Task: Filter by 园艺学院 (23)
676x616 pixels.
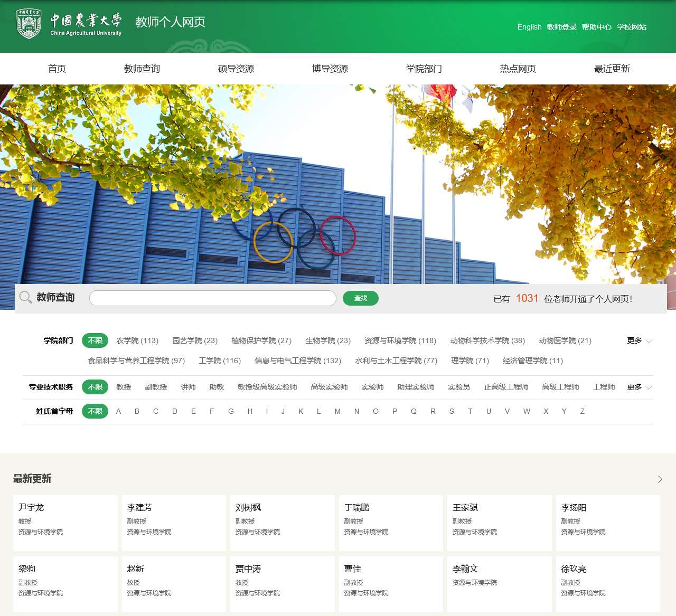Action: [x=195, y=340]
